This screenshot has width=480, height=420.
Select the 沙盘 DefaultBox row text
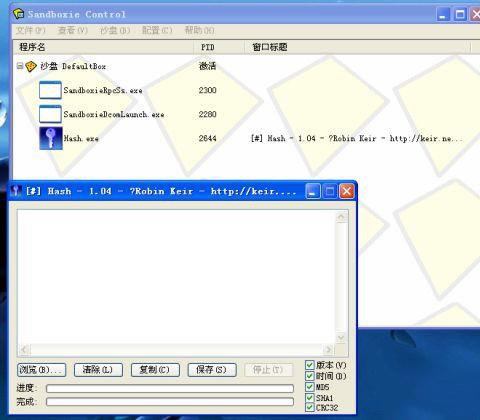click(x=73, y=66)
